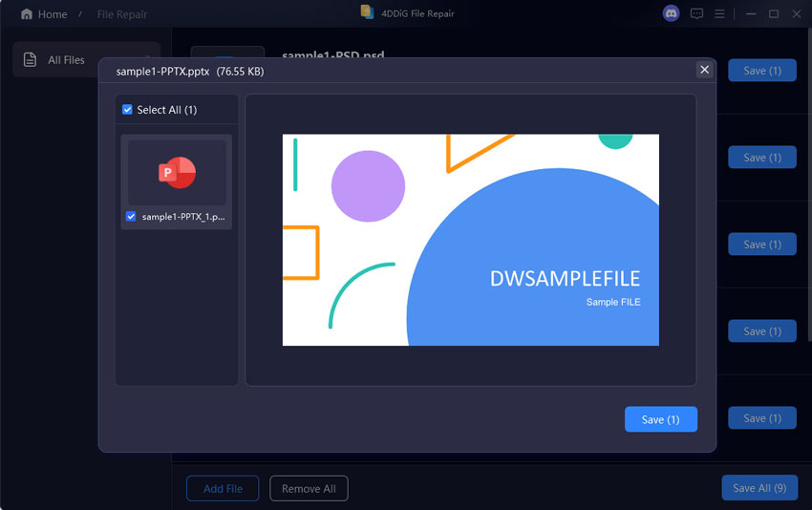The width and height of the screenshot is (812, 510).
Task: Open the Discord community icon
Action: coord(672,13)
